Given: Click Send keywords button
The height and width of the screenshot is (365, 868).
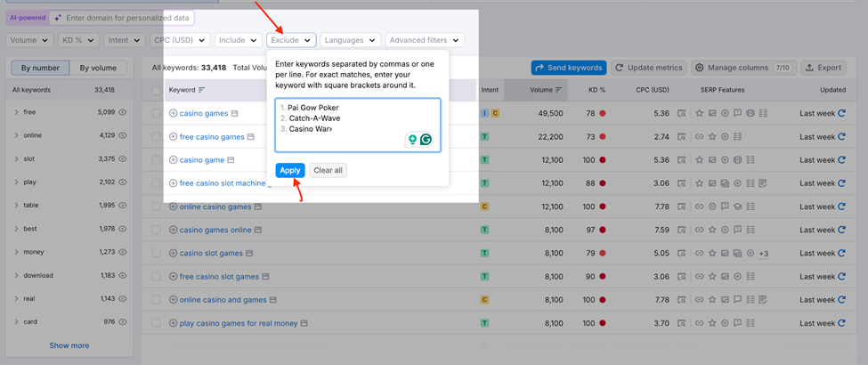Looking at the screenshot, I should point(569,68).
